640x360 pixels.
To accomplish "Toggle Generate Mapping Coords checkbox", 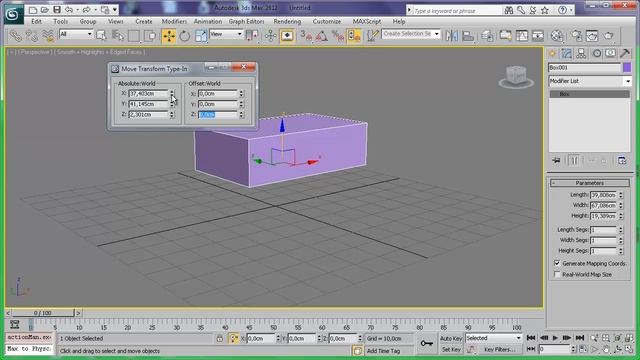I will (557, 263).
